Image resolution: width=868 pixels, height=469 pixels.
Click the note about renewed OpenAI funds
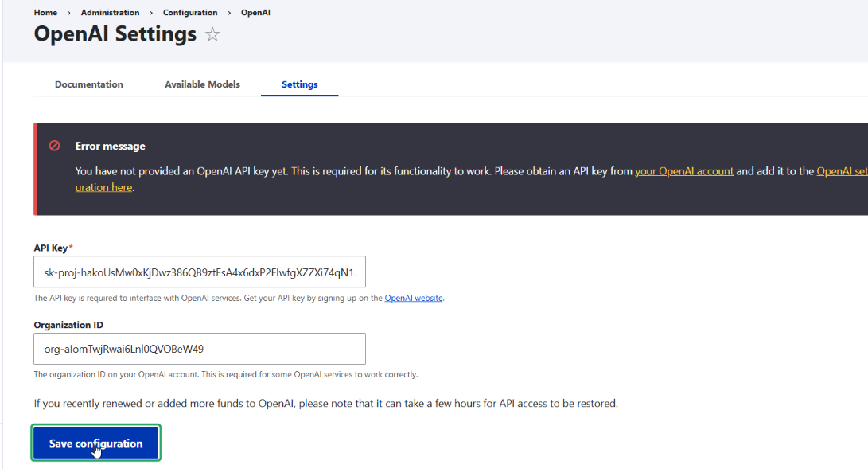point(325,403)
